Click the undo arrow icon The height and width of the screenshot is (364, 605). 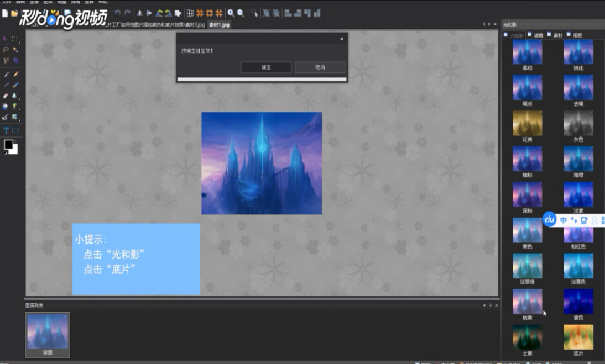click(x=118, y=13)
